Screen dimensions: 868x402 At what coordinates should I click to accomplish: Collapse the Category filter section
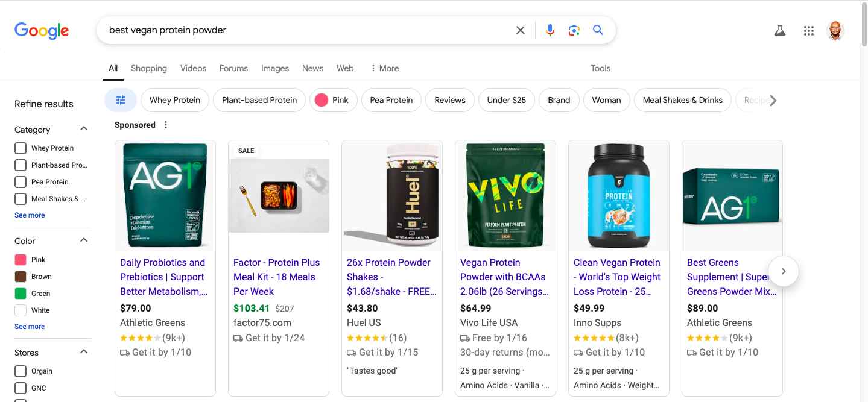tap(84, 129)
